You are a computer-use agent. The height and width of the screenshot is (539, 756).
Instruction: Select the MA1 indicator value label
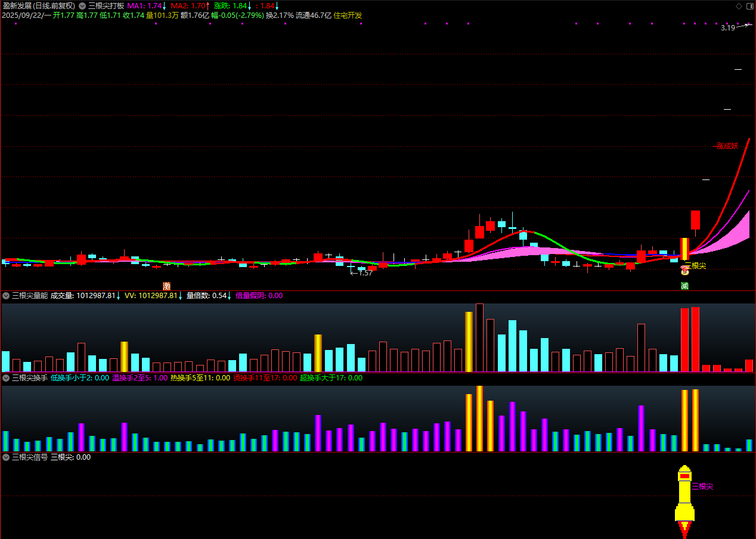tap(146, 6)
